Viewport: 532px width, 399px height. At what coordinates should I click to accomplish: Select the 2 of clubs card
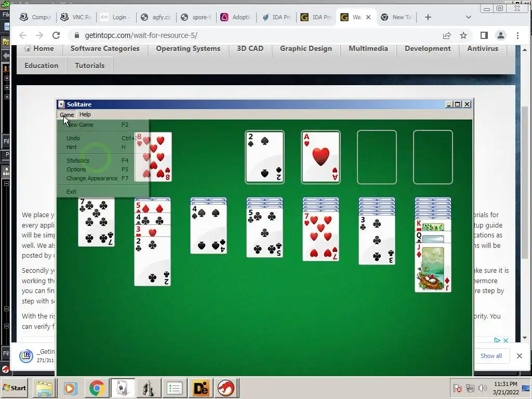[152, 261]
